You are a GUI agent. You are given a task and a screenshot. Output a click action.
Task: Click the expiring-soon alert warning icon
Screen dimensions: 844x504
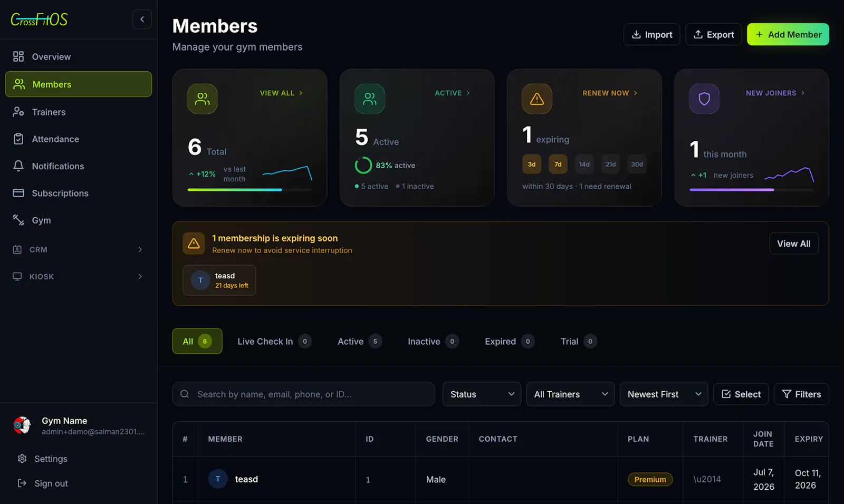194,244
